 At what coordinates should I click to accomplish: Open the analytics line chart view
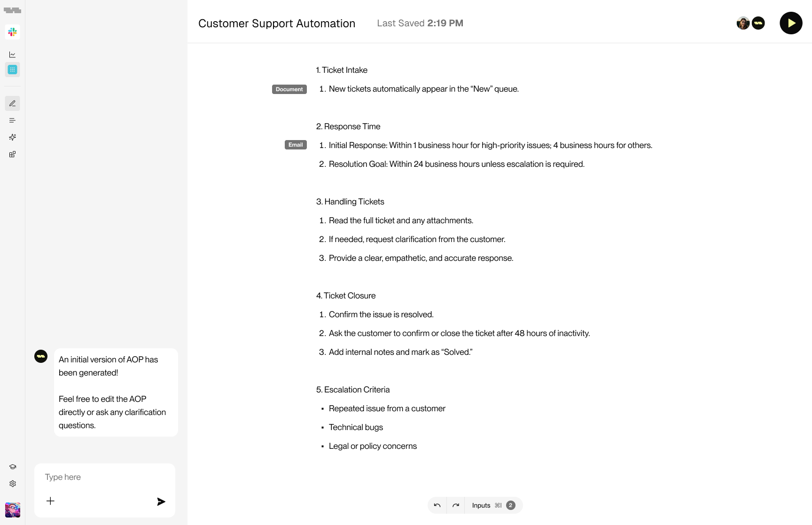tap(13, 55)
